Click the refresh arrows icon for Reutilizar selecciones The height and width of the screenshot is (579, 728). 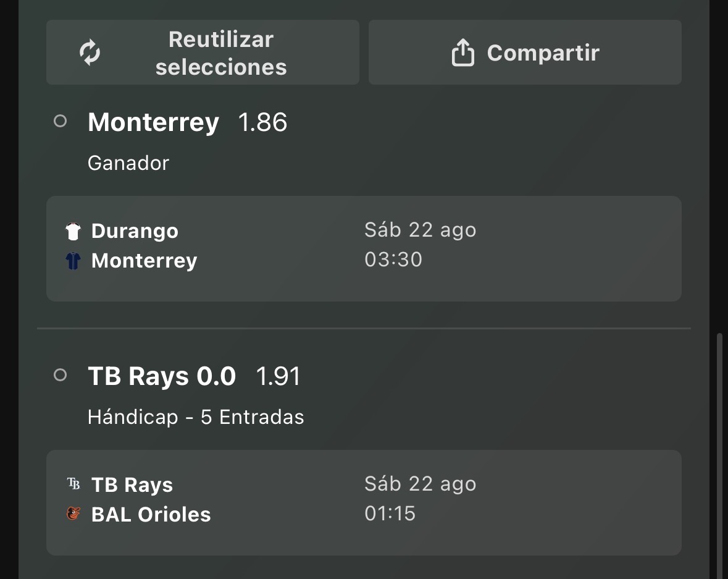click(x=90, y=53)
